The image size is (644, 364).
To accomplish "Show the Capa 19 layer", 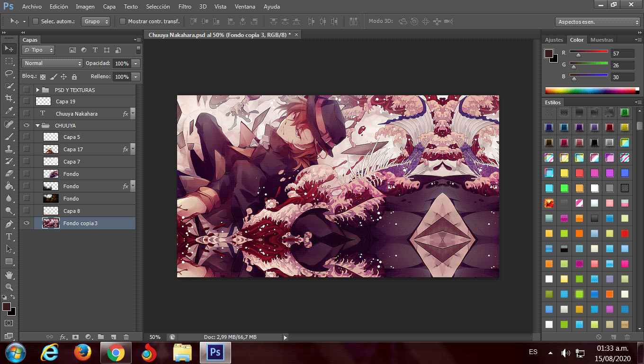I will point(27,101).
